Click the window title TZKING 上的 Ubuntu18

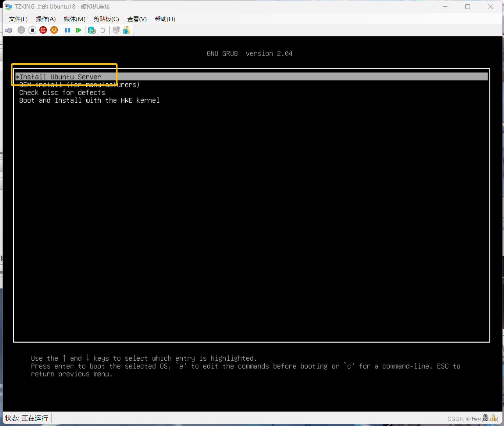(x=62, y=7)
